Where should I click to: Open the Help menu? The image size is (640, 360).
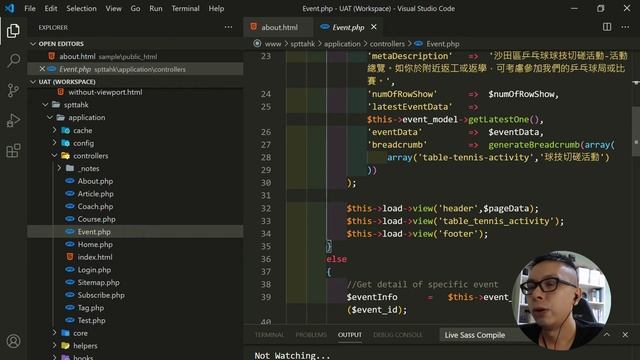(216, 8)
